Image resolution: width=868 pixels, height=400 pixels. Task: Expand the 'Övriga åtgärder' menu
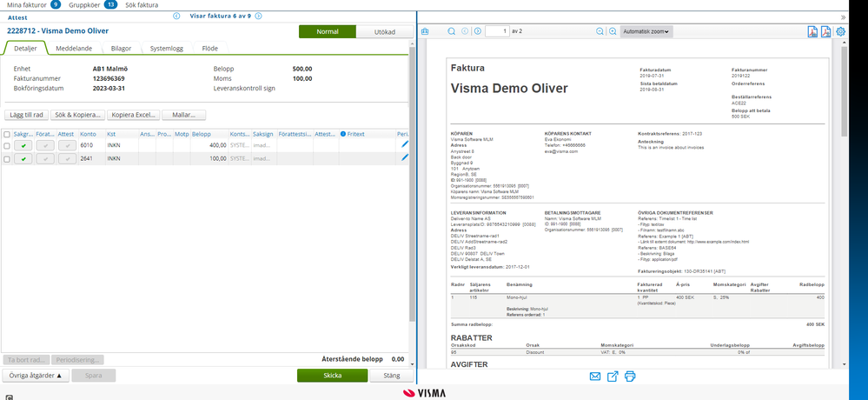pos(36,376)
